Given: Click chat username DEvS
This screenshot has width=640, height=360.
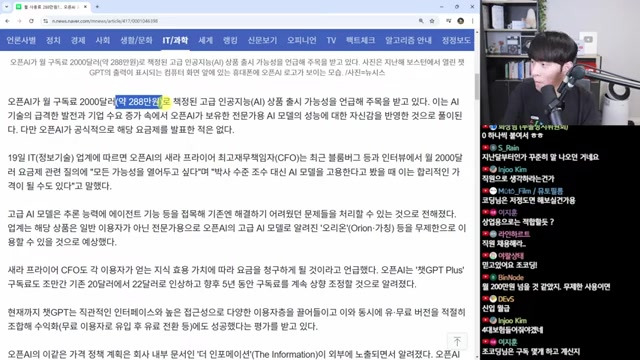Looking at the screenshot, I should (x=506, y=299).
